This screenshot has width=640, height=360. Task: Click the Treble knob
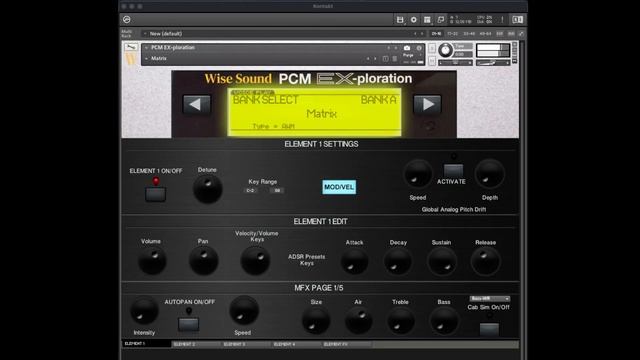(x=400, y=321)
